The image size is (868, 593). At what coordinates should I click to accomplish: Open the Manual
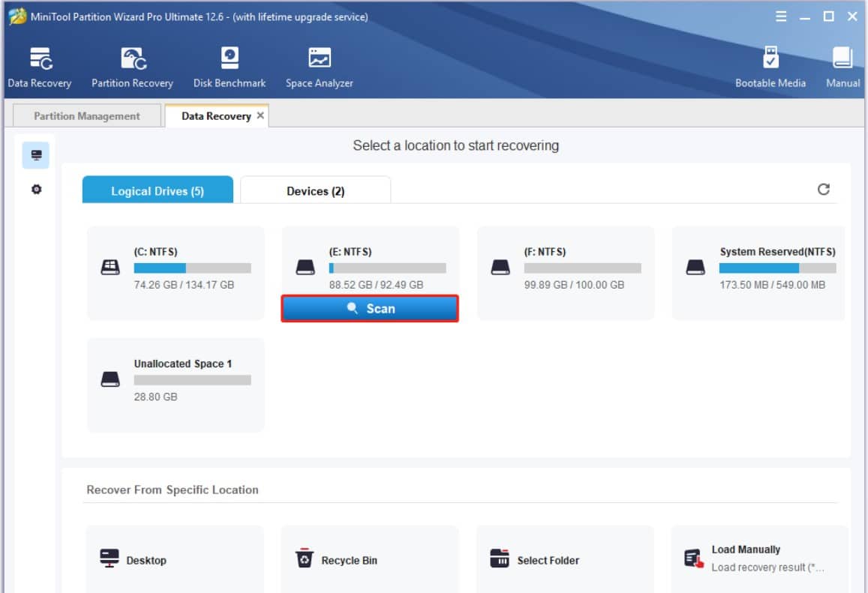[x=842, y=67]
